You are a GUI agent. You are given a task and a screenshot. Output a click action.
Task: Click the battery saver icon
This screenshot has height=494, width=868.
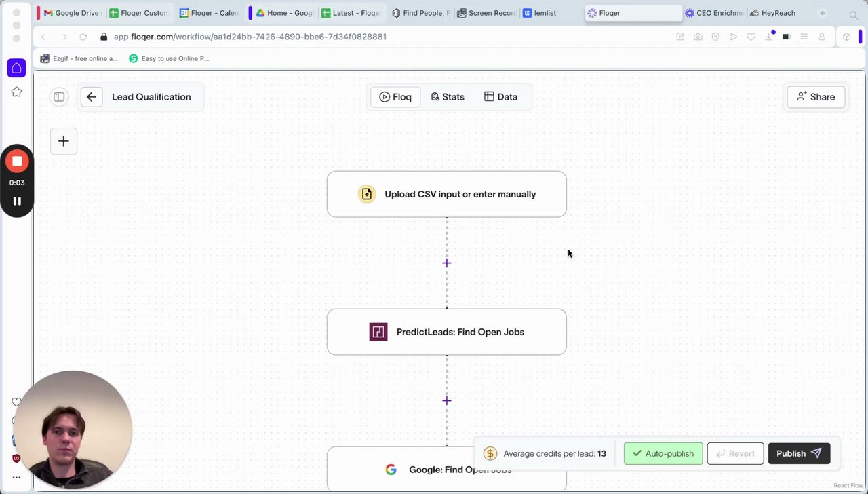(786, 37)
